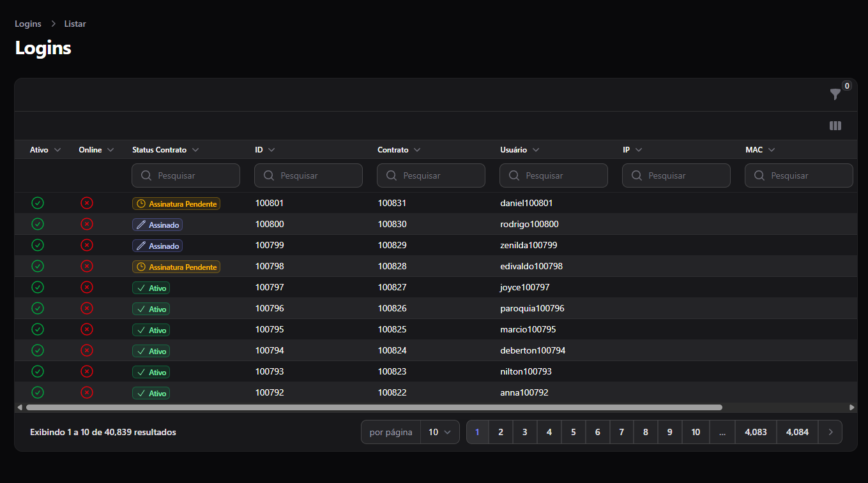Viewport: 868px width, 483px height.
Task: Go to pagination page 5
Action: coord(574,432)
